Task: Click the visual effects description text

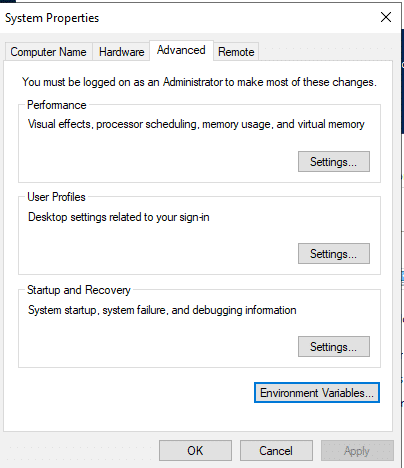Action: point(196,124)
